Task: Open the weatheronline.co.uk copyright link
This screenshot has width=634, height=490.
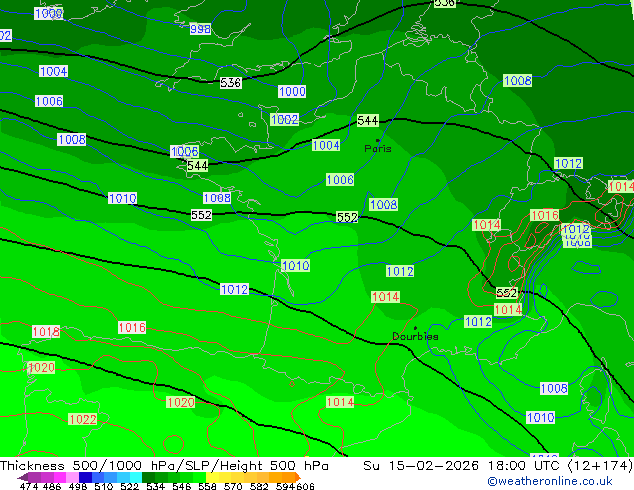Action: click(x=550, y=481)
